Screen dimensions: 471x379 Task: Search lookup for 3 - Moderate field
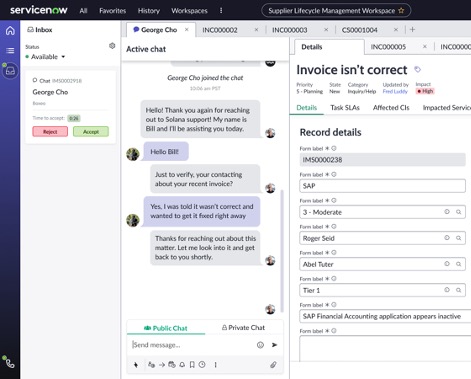point(459,212)
